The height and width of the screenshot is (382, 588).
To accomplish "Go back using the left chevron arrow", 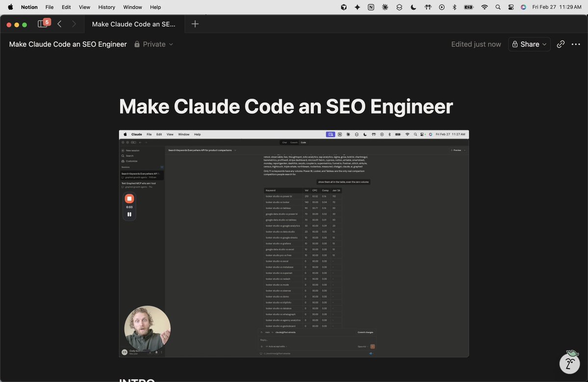I will click(x=59, y=24).
